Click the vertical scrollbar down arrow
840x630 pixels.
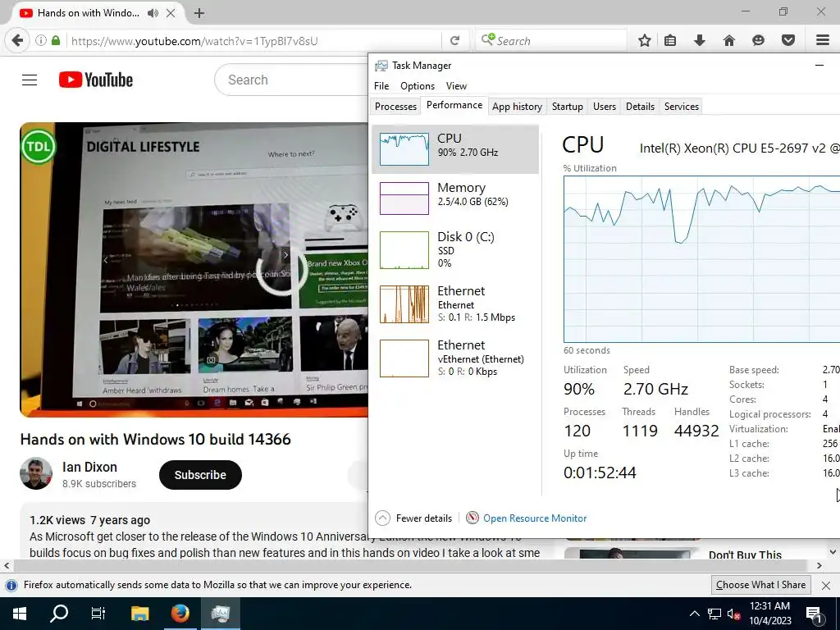pos(833,552)
